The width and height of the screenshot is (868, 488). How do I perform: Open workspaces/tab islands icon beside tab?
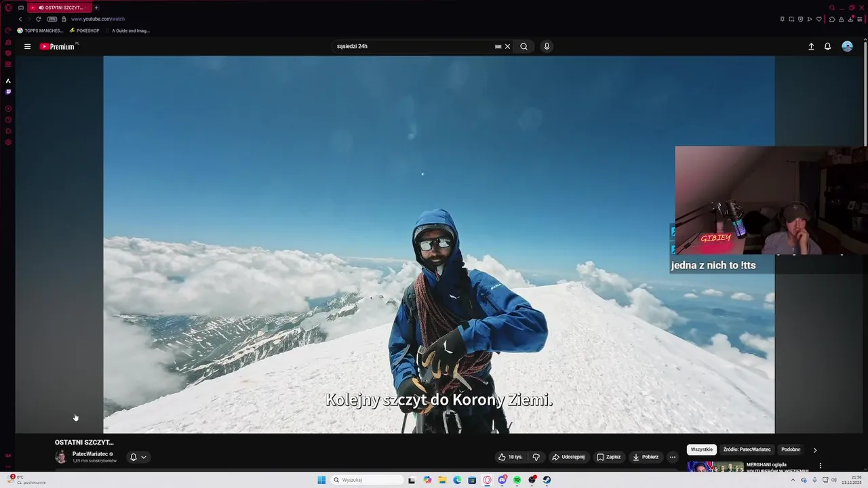coord(21,7)
